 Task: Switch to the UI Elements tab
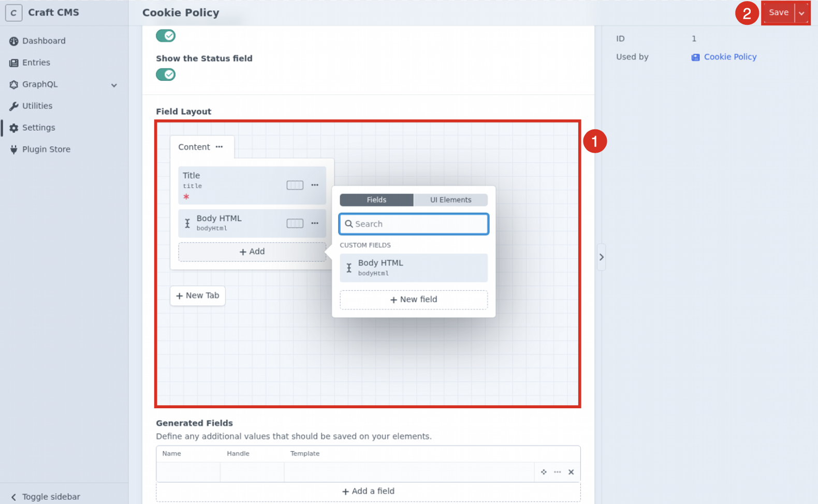coord(450,200)
